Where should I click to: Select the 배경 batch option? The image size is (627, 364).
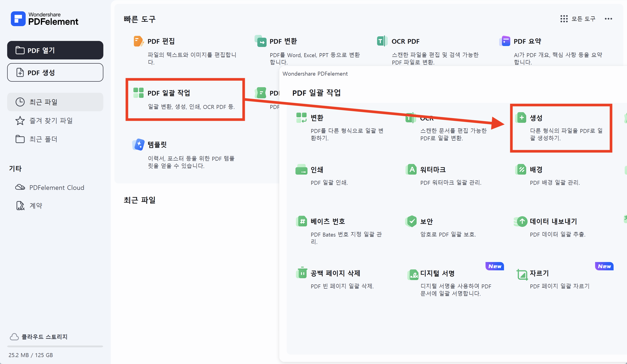536,170
